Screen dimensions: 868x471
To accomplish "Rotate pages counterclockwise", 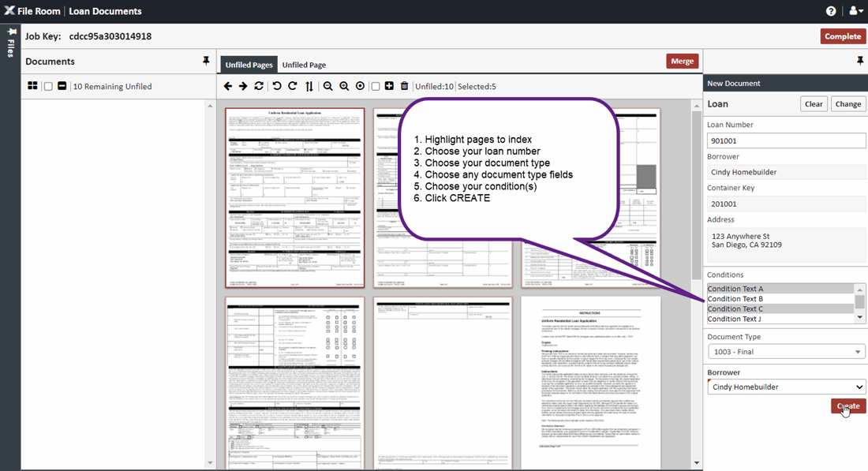I will coord(276,86).
